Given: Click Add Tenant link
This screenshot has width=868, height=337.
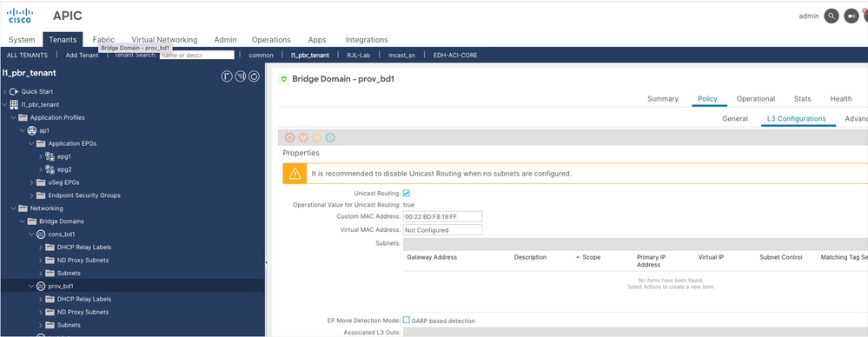Looking at the screenshot, I should coord(82,55).
